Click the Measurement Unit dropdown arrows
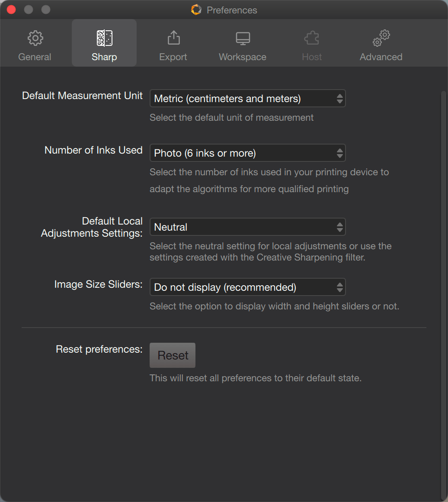The image size is (448, 502). pos(340,99)
